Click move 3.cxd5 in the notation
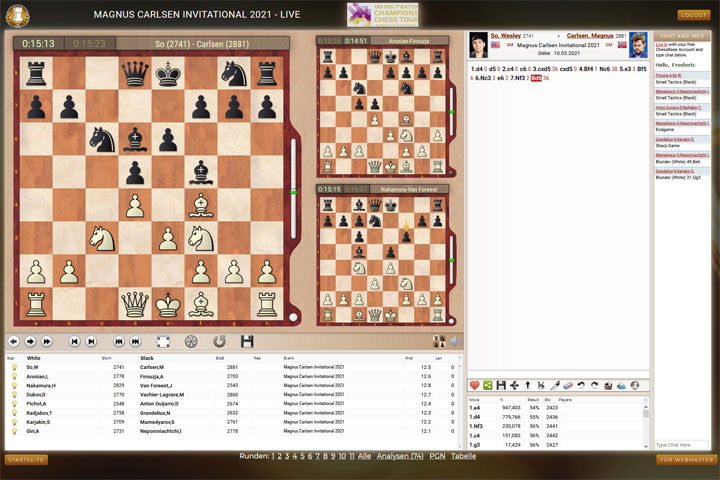This screenshot has width=720, height=480. (x=541, y=69)
